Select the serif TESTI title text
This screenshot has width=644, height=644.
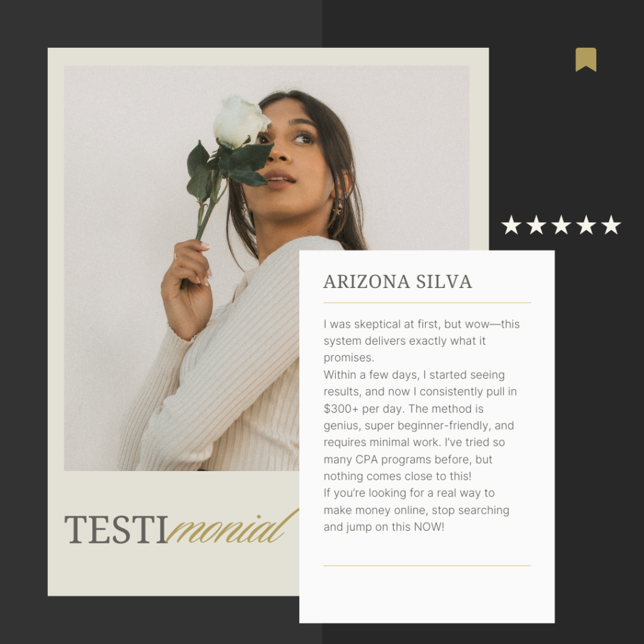click(116, 530)
